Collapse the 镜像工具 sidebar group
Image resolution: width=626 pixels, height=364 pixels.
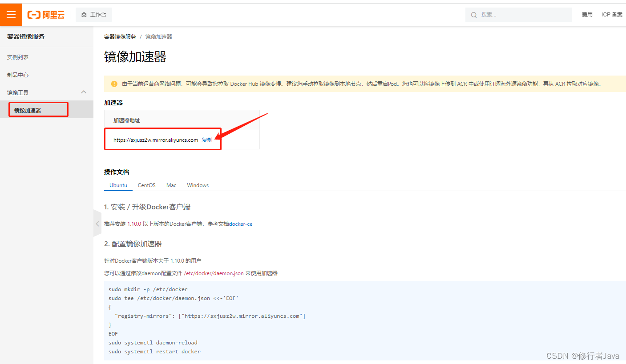pyautogui.click(x=83, y=92)
